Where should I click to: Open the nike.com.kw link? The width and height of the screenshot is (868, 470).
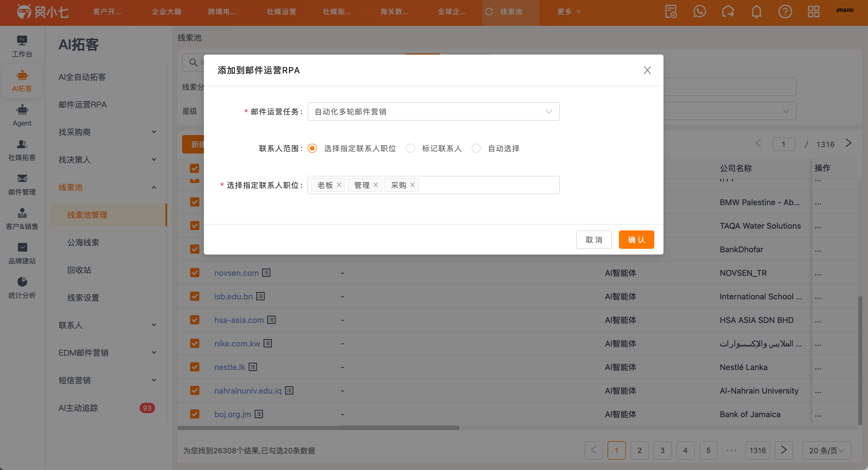pyautogui.click(x=237, y=344)
